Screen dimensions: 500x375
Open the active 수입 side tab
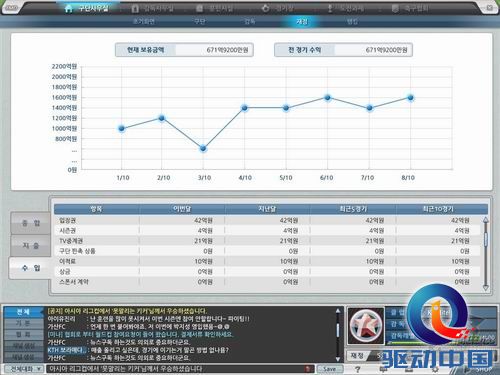pyautogui.click(x=30, y=268)
